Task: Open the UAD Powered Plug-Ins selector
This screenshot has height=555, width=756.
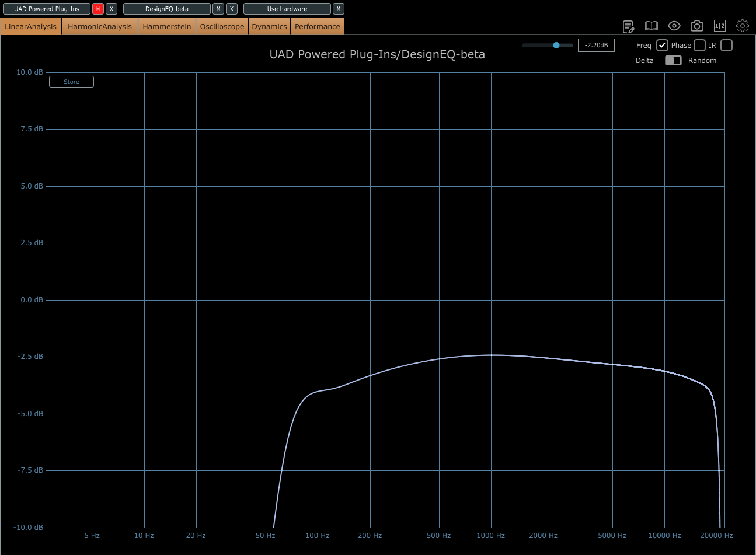Action: pyautogui.click(x=47, y=9)
